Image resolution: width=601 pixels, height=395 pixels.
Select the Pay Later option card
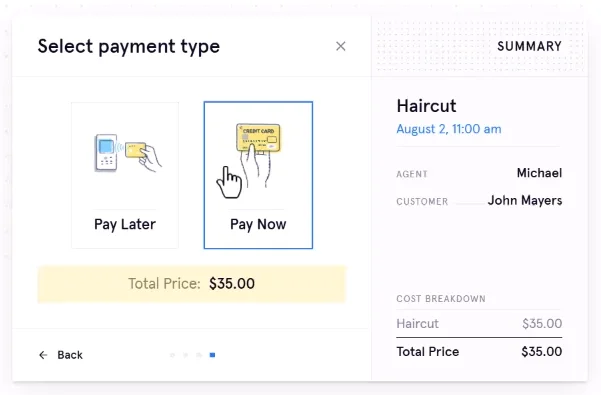125,175
